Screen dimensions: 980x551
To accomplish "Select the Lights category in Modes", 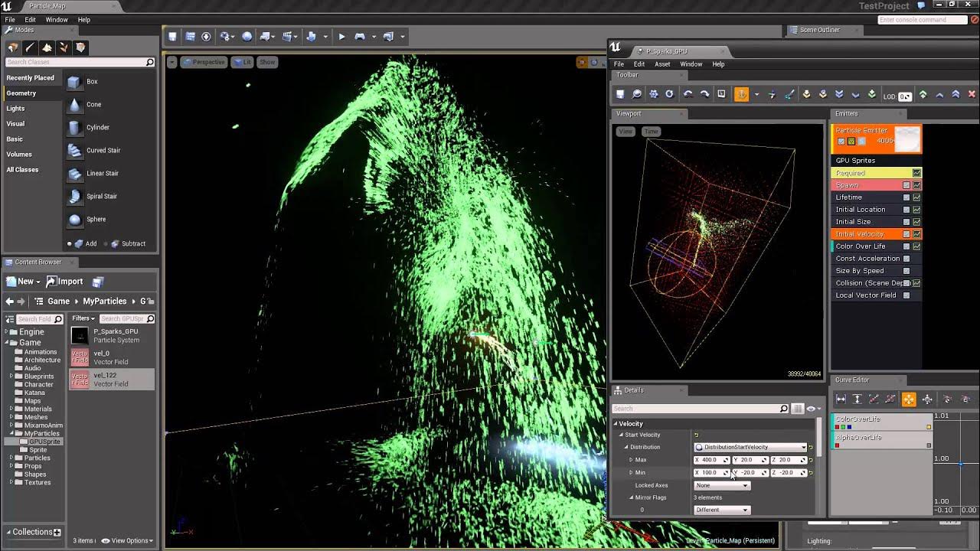I will [x=15, y=109].
